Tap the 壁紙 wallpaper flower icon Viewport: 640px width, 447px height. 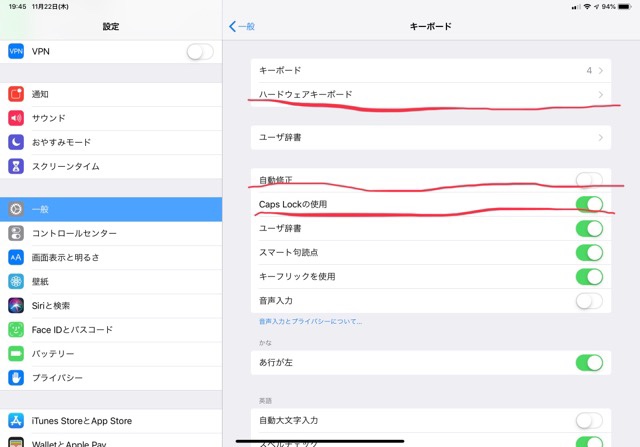(16, 281)
